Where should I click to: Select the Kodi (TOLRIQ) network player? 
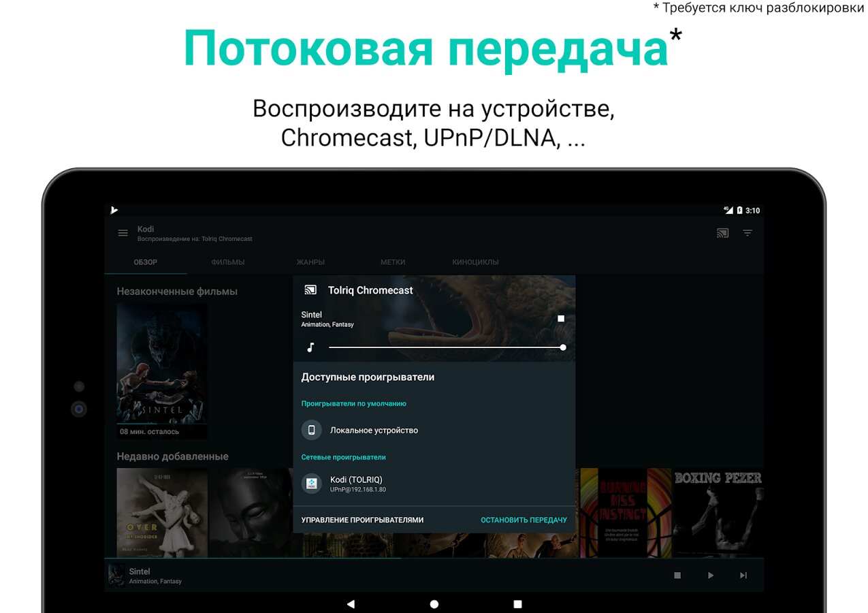[434, 484]
